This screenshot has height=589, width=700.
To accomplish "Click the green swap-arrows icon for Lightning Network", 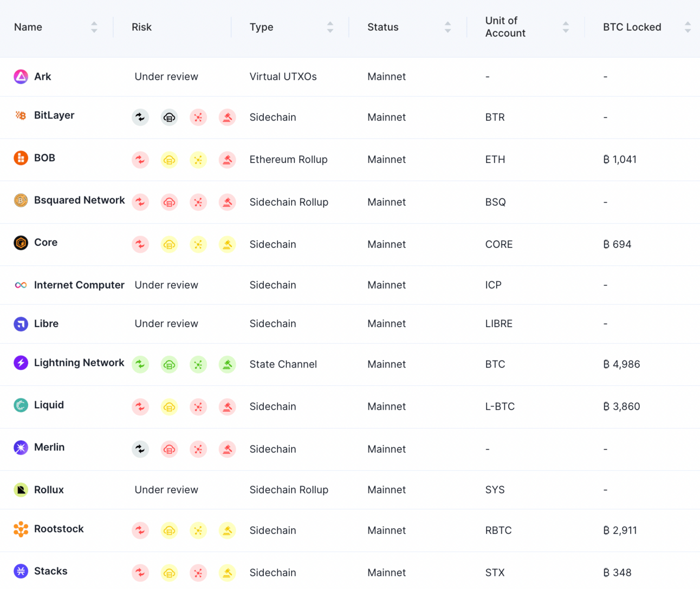I will point(140,364).
